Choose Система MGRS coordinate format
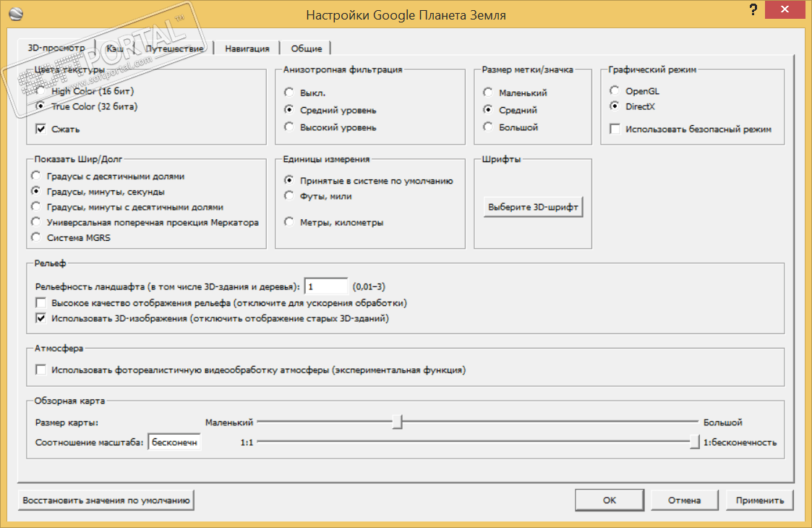This screenshot has height=528, width=812. coord(71,237)
